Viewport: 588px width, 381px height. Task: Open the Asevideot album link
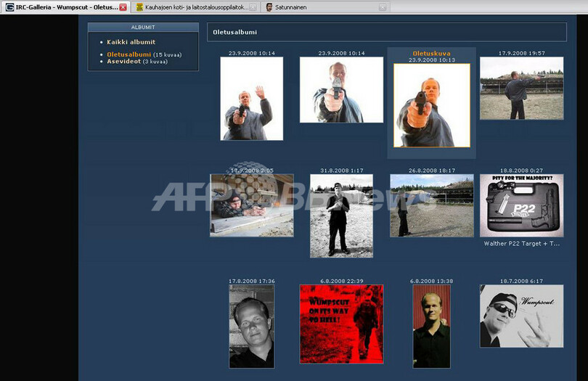(123, 62)
